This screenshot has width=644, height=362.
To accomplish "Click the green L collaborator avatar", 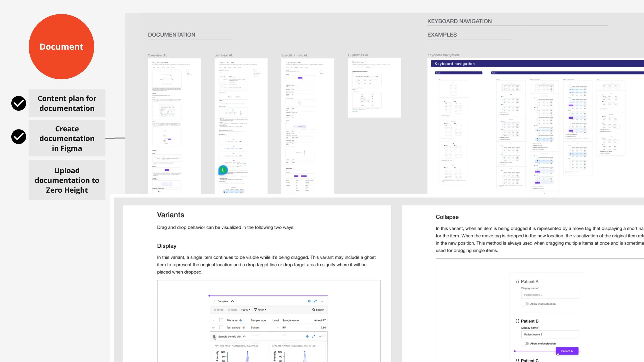I will coord(223,170).
